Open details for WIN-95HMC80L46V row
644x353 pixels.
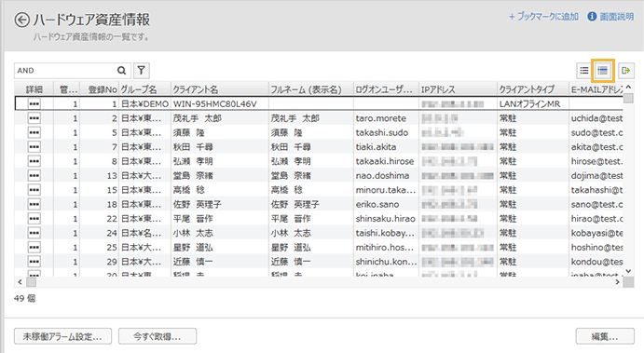(34, 103)
